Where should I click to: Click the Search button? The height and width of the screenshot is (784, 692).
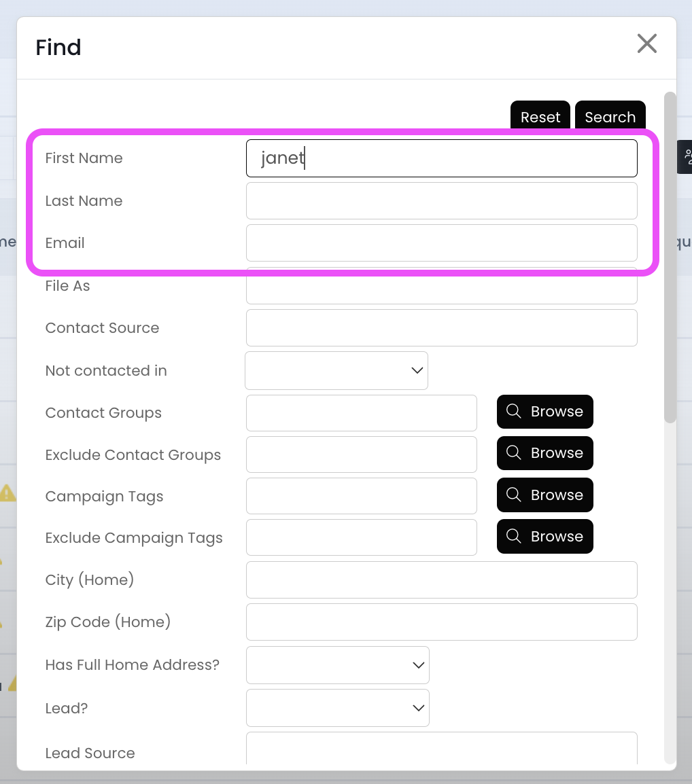click(610, 117)
